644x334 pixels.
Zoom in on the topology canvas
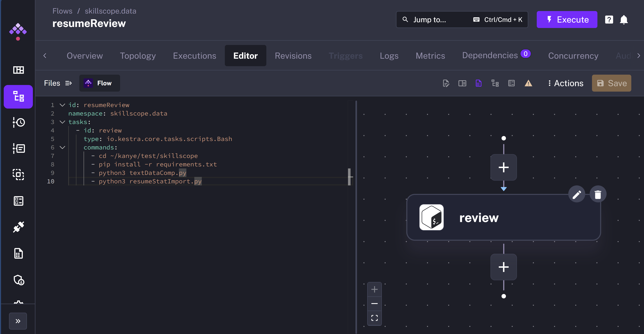374,289
